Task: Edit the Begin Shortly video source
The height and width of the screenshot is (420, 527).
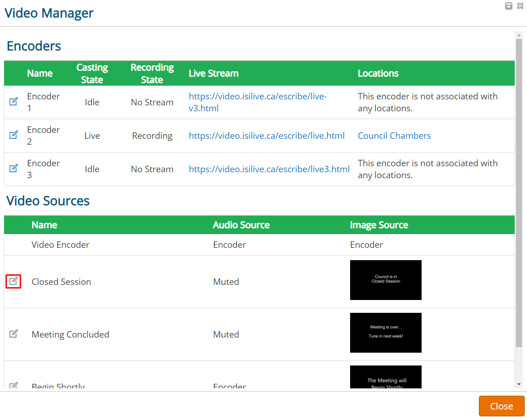Action: pyautogui.click(x=13, y=385)
